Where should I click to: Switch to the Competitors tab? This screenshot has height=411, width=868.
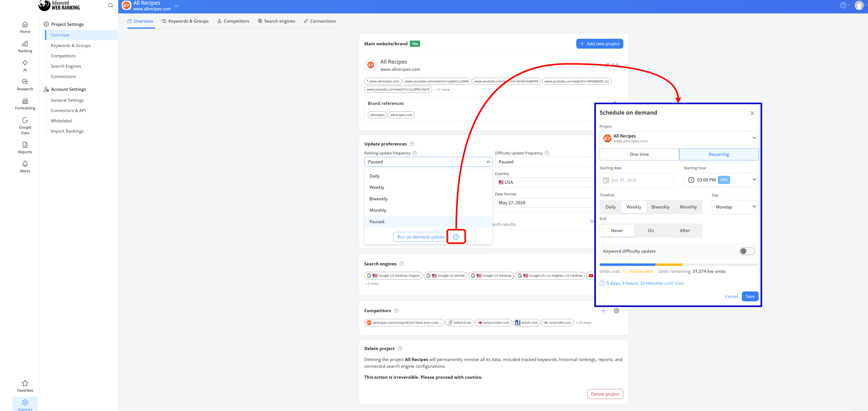233,21
